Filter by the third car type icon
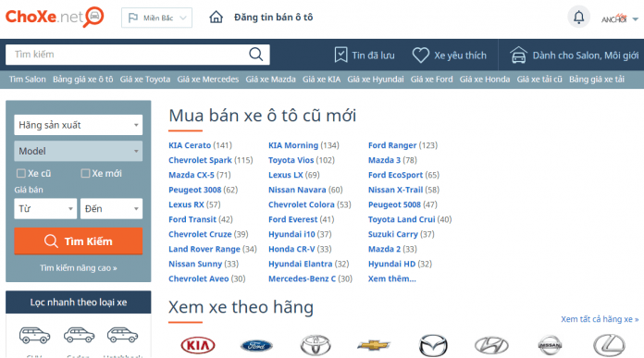Screen dimensions: 644x358 (x=122, y=335)
